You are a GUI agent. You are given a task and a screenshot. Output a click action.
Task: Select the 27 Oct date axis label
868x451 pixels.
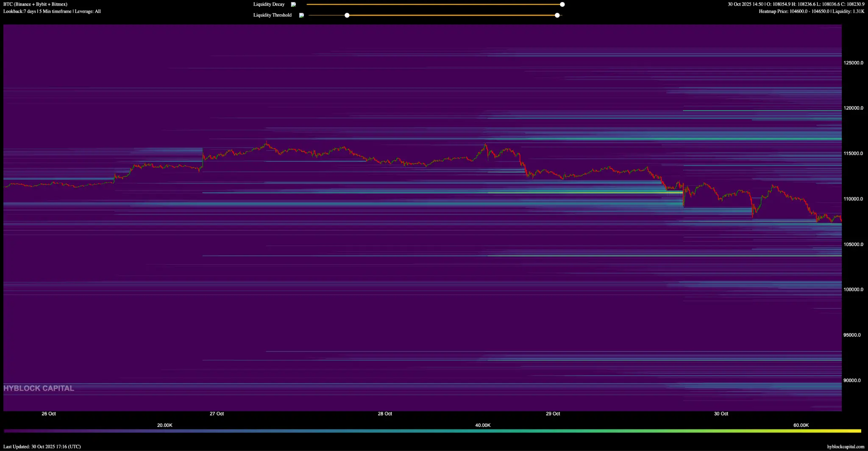[217, 414]
